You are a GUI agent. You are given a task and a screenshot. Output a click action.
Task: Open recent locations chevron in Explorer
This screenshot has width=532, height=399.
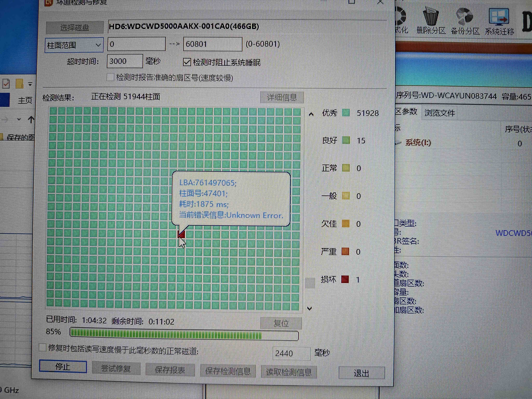19,119
